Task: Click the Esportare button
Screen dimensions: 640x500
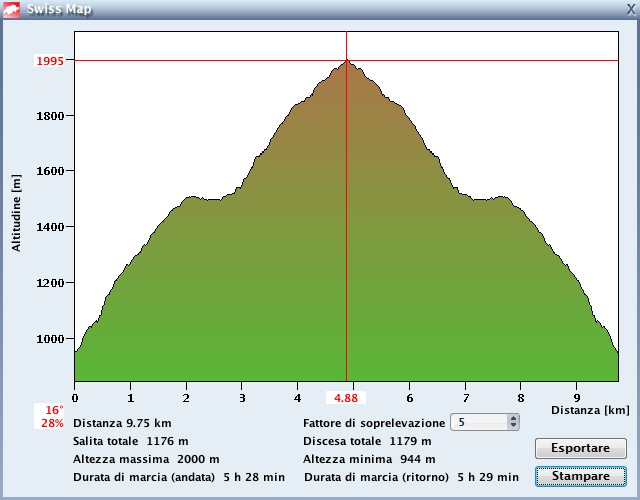Action: pyautogui.click(x=580, y=448)
